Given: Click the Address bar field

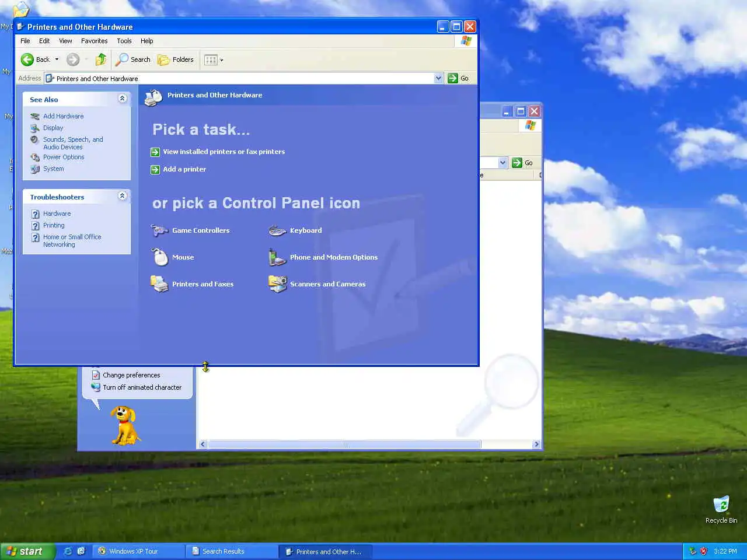Looking at the screenshot, I should [243, 78].
